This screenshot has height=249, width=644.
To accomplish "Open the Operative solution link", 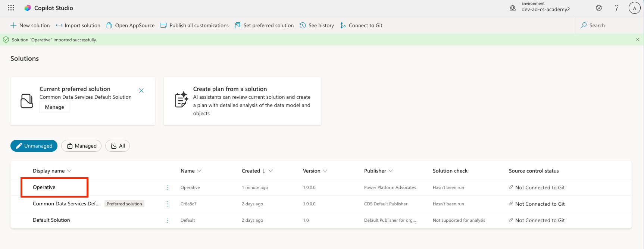I will [x=44, y=187].
